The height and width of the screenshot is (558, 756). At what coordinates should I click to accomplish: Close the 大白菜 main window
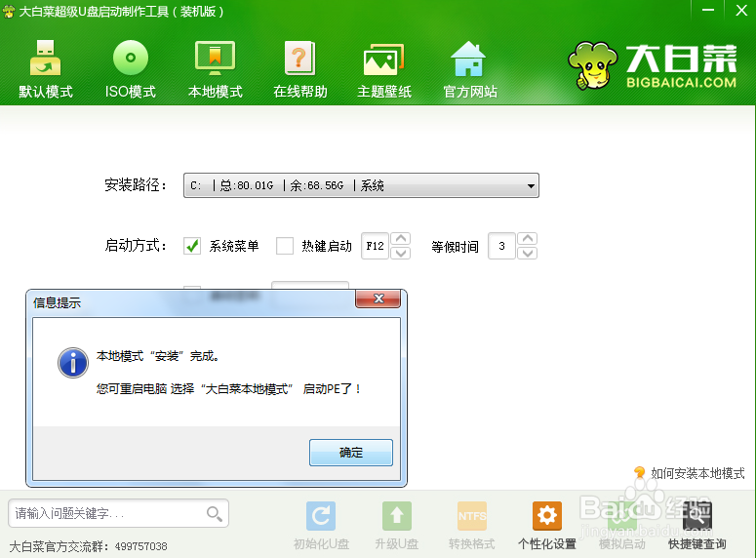(741, 11)
